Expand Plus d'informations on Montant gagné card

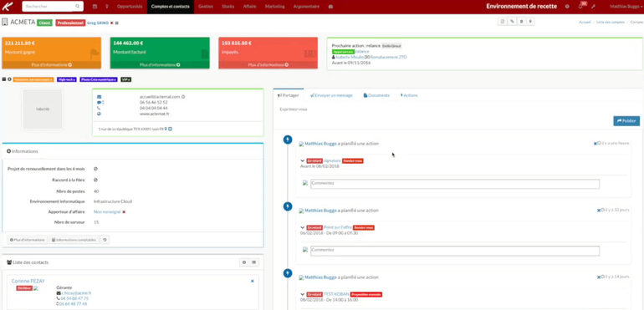[52, 65]
